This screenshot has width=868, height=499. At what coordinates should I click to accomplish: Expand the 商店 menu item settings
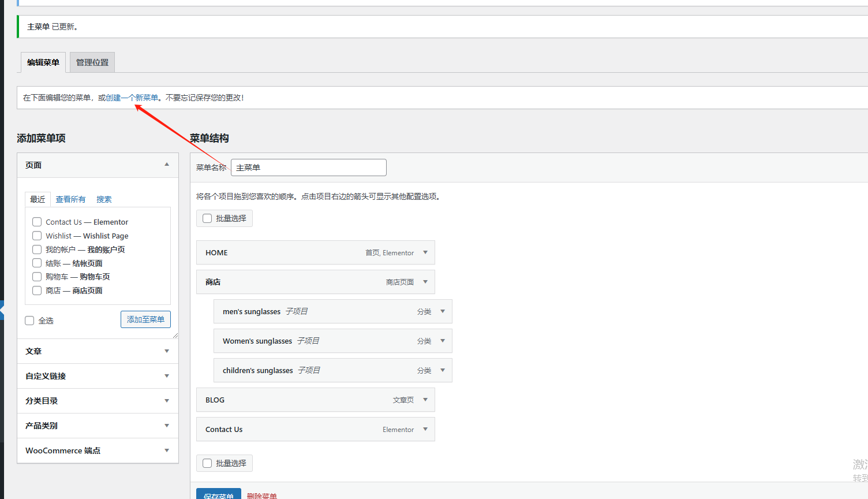425,282
